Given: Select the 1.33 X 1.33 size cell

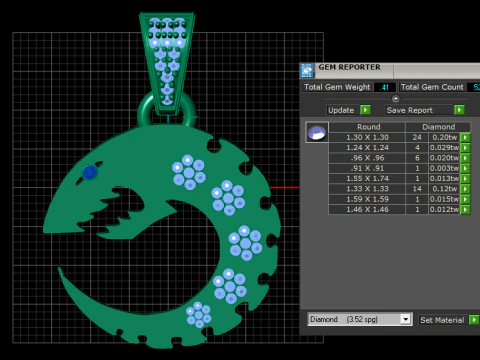Looking at the screenshot, I should 367,189.
